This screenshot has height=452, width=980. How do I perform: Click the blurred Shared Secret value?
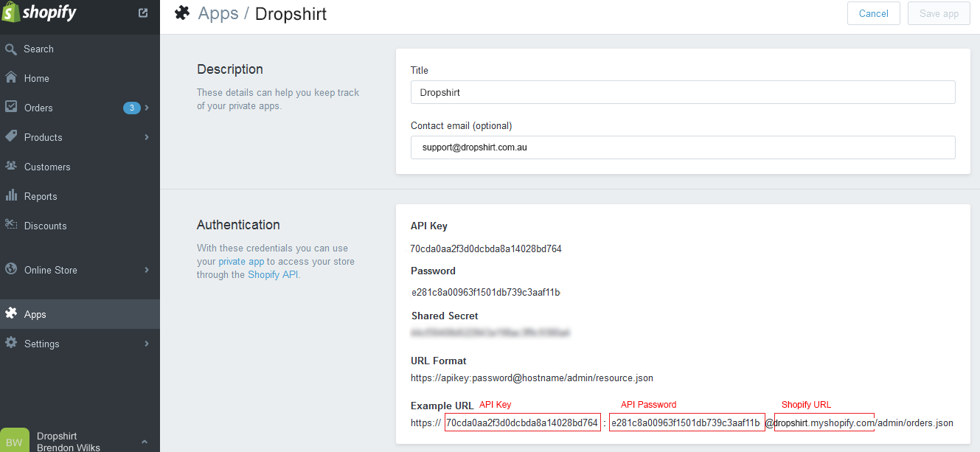pos(490,333)
